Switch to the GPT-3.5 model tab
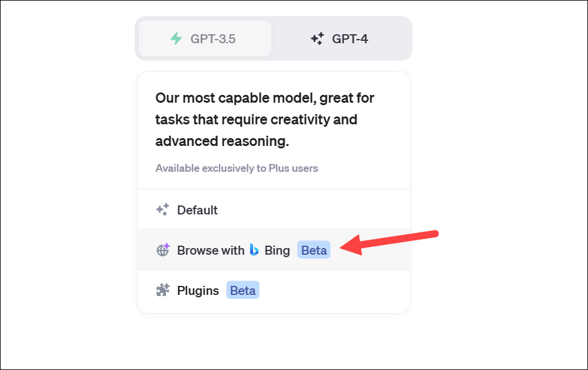588x370 pixels. coord(205,38)
